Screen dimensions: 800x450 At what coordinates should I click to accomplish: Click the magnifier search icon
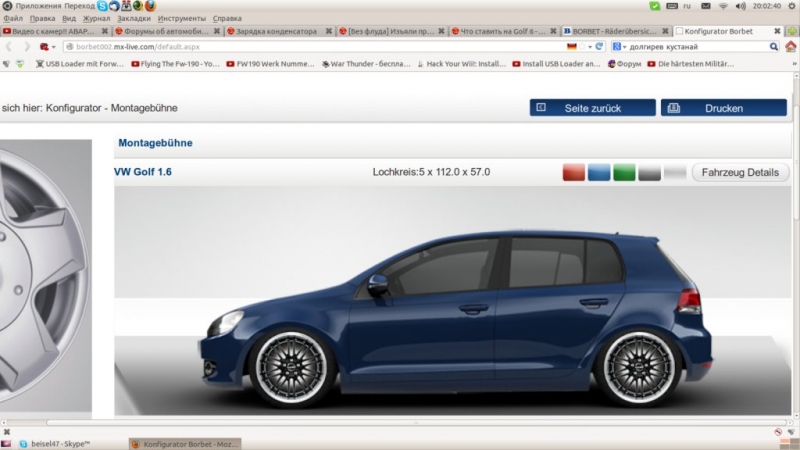tap(774, 46)
